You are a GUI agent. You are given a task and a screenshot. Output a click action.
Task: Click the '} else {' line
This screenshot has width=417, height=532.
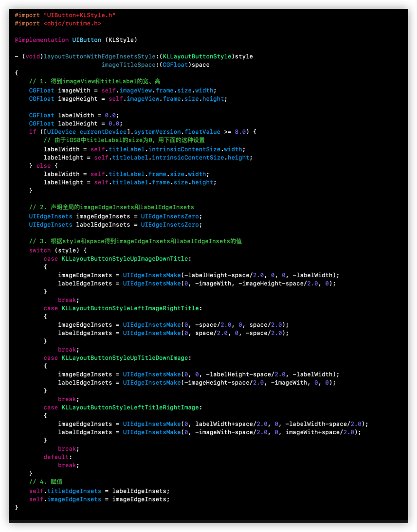point(43,166)
